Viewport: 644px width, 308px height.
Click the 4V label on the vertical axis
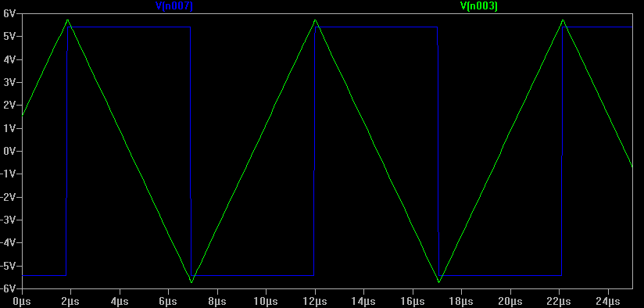click(x=9, y=59)
